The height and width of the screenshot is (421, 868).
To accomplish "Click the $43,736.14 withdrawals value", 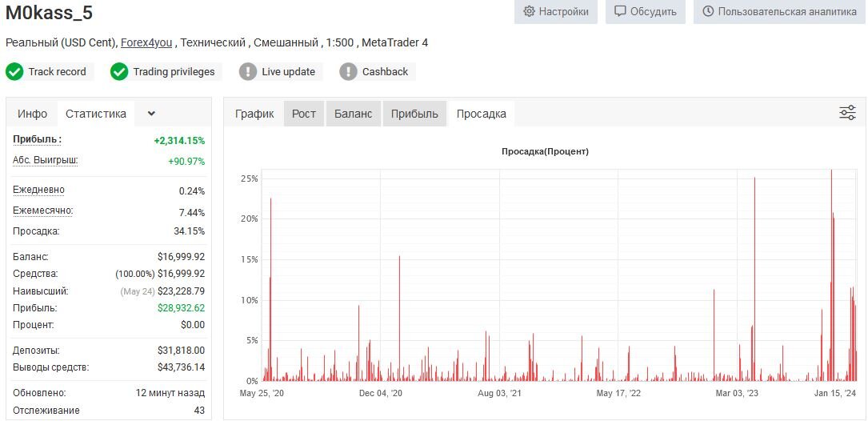I will 181,367.
